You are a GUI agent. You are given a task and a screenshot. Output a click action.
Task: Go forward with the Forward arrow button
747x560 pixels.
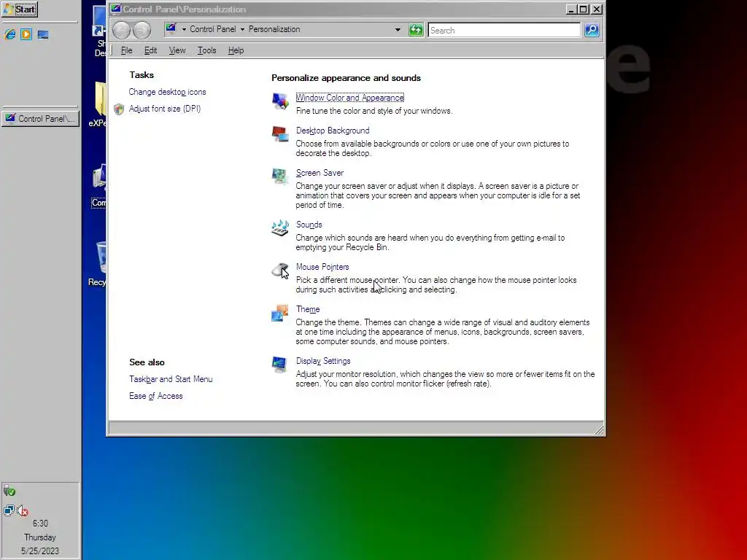pyautogui.click(x=142, y=30)
